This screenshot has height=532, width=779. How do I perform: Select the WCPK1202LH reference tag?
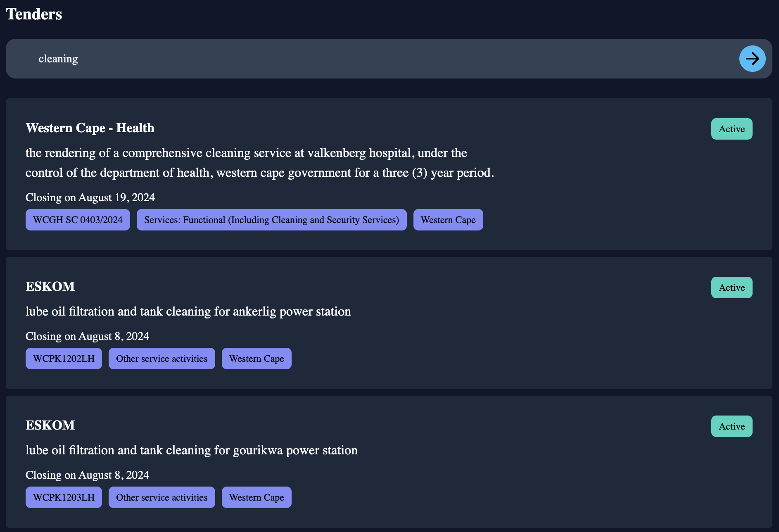click(x=64, y=359)
